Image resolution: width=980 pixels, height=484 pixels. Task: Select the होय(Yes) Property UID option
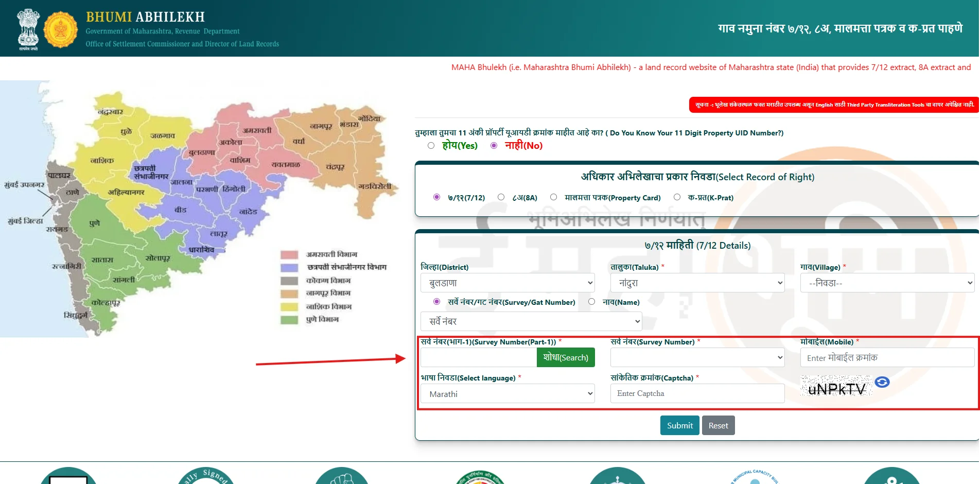[431, 146]
